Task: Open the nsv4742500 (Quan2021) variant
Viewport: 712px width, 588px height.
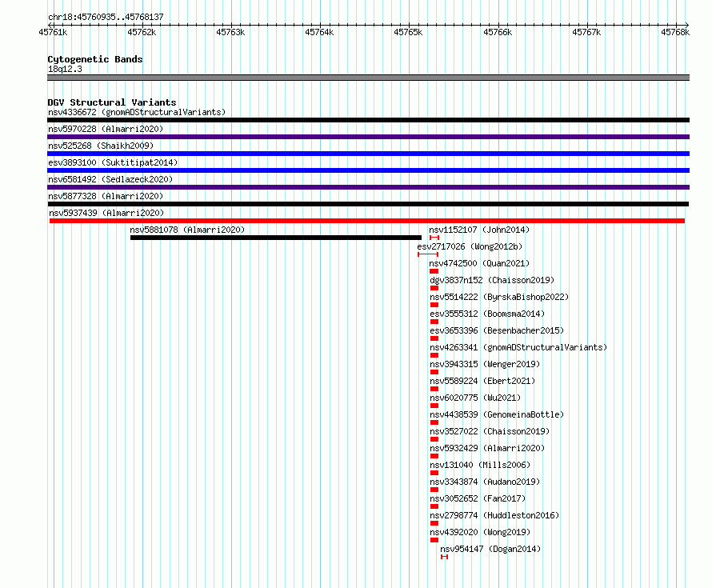Action: coord(479,263)
